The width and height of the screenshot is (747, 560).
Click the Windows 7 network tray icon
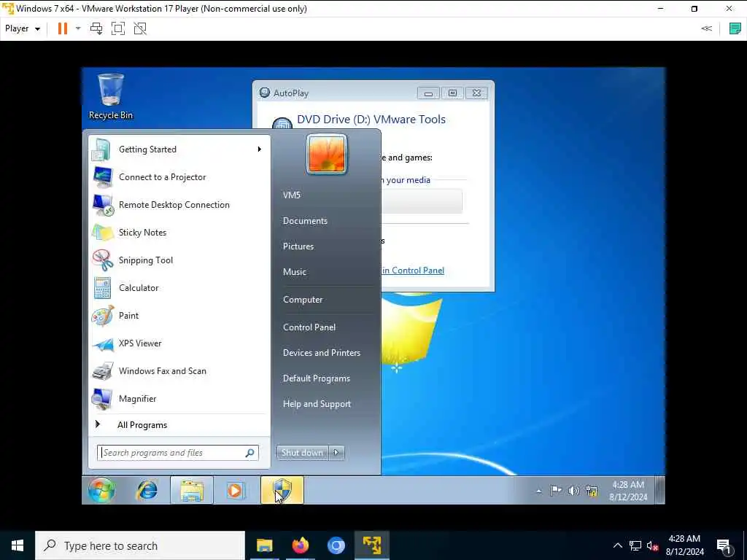(592, 491)
